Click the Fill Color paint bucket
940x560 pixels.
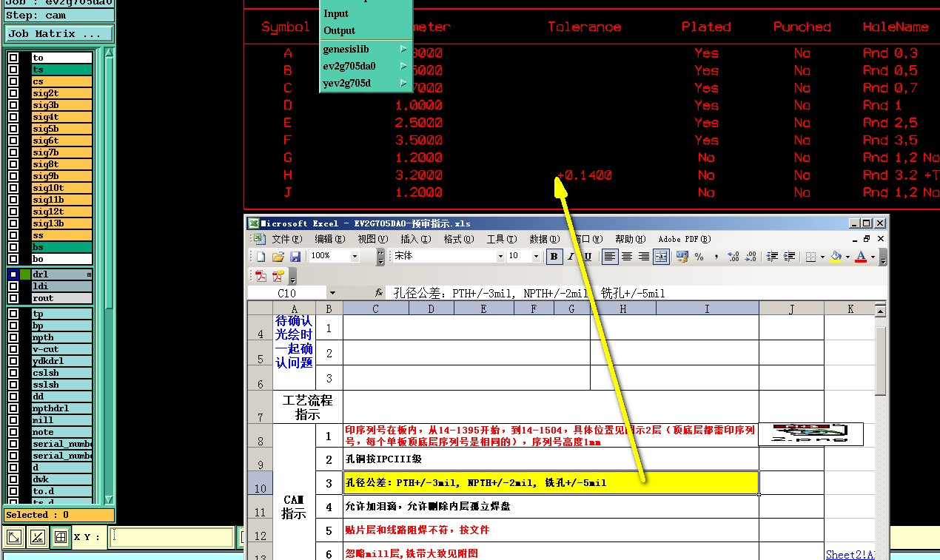836,257
